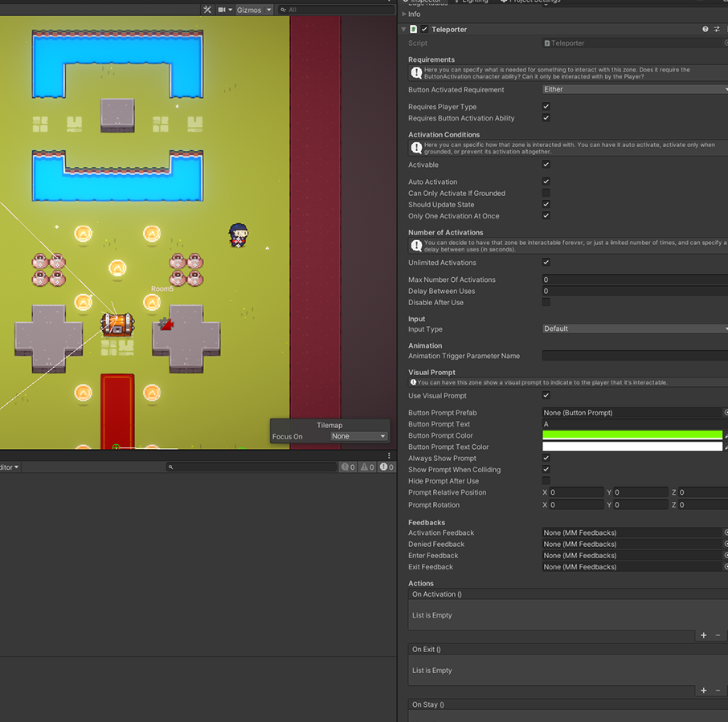Uncheck the Activable checkbox

(546, 165)
